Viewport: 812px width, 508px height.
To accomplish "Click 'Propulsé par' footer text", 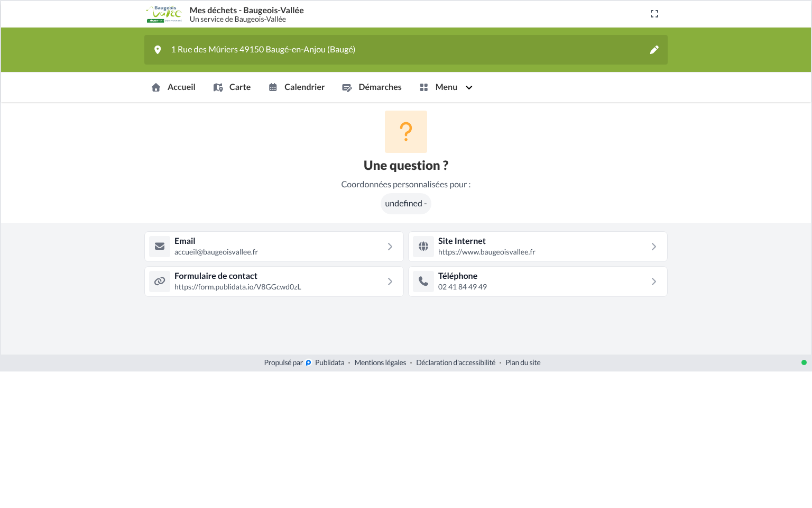I will [x=283, y=362].
